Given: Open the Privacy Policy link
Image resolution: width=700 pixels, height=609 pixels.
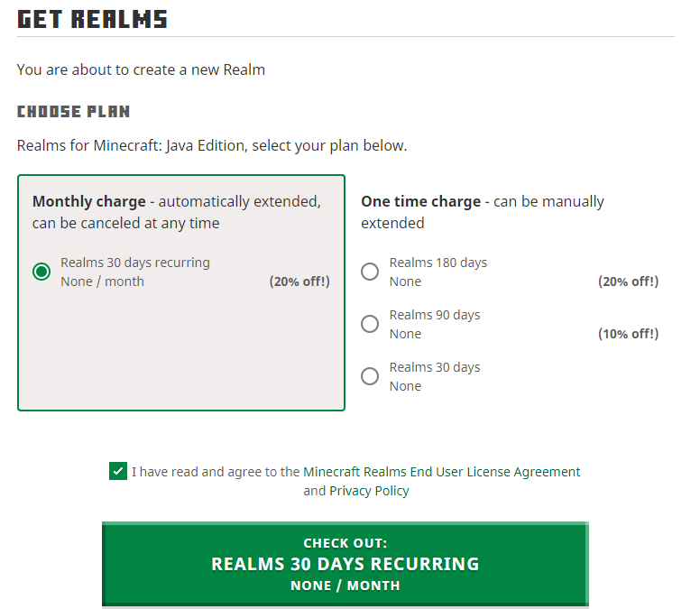Looking at the screenshot, I should (369, 491).
